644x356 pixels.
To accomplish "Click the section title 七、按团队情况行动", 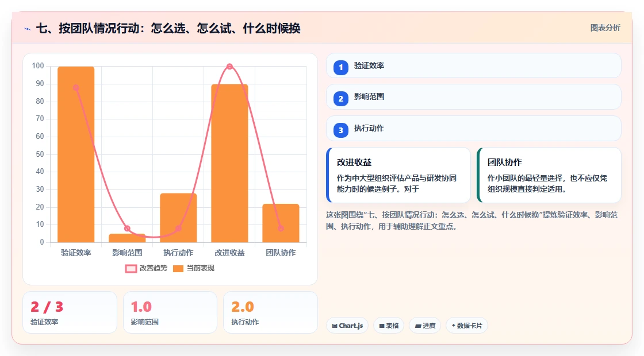I will 168,29.
